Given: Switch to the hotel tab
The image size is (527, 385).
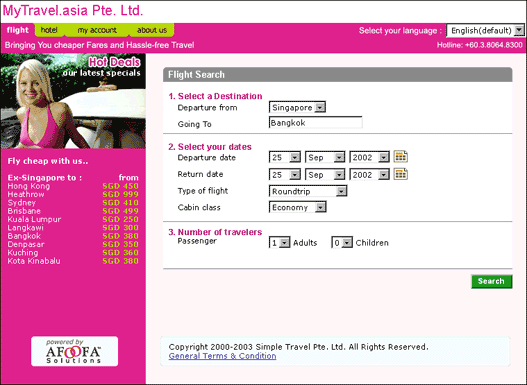Looking at the screenshot, I should [x=49, y=30].
